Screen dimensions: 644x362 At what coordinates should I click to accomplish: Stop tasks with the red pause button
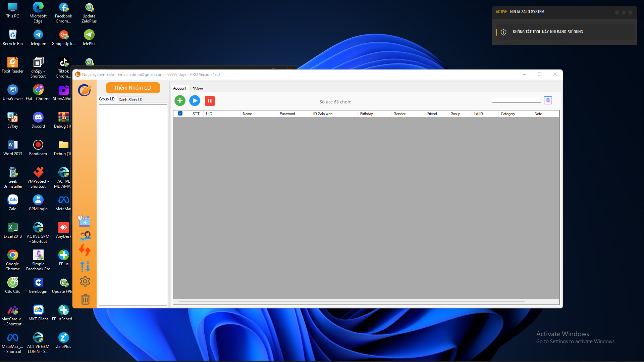coord(210,101)
